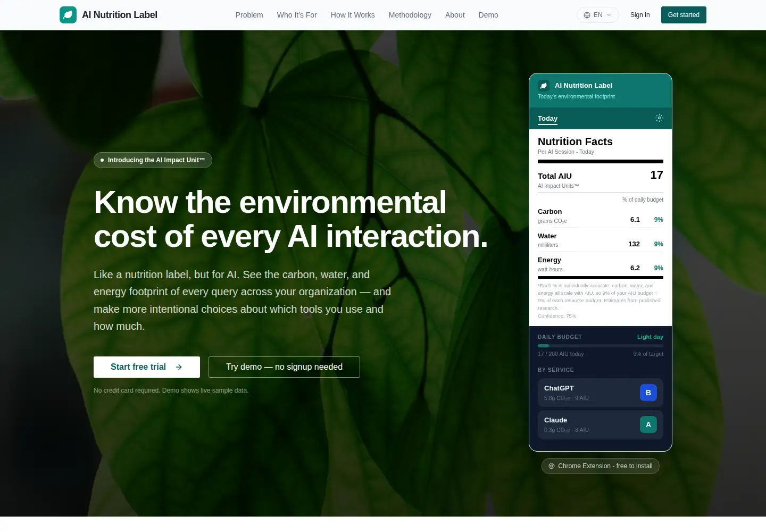Open the ChatGPT service card
The image size is (766, 532).
point(601,393)
